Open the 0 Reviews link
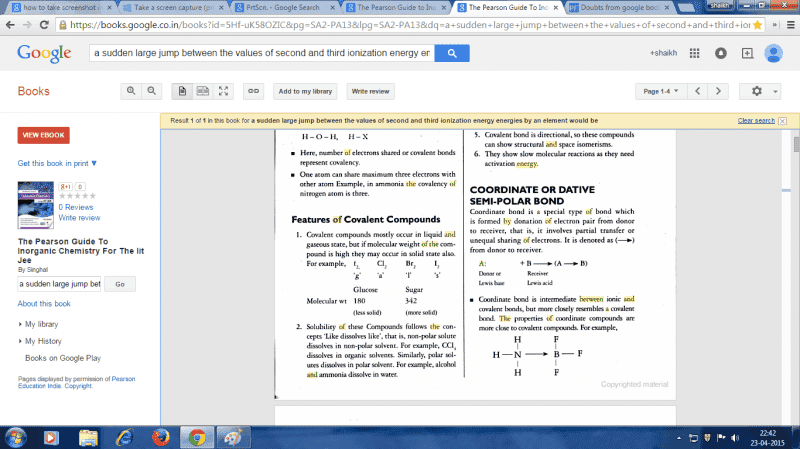The width and height of the screenshot is (800, 449). [76, 207]
